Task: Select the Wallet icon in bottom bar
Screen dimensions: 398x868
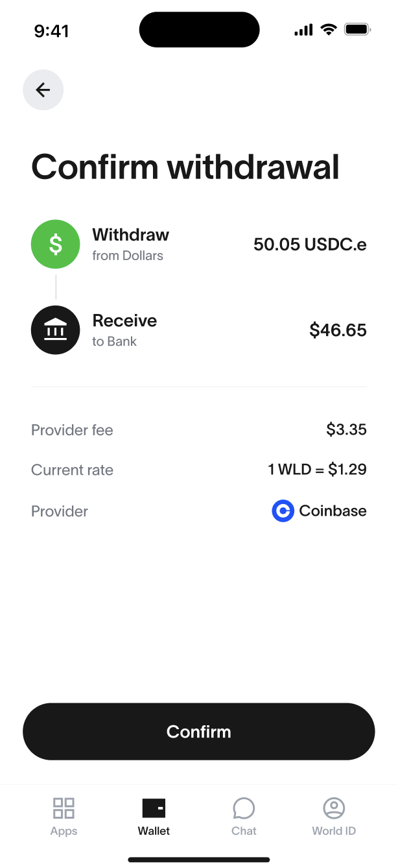Action: [154, 808]
